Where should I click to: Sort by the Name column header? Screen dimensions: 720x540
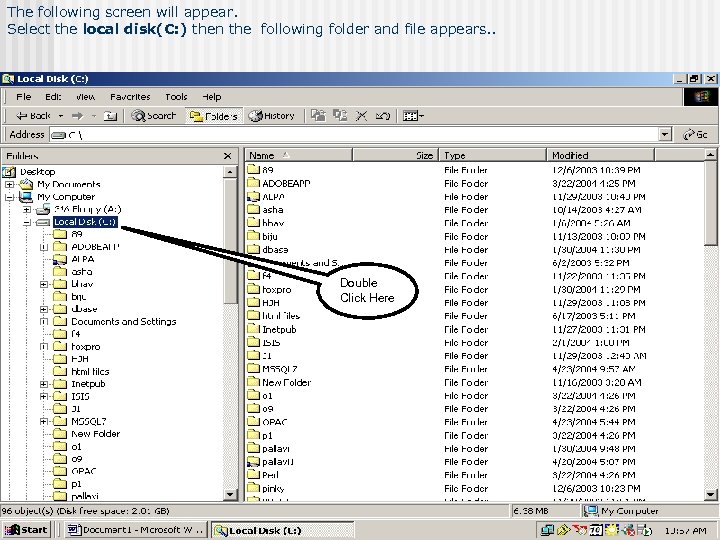(298, 155)
